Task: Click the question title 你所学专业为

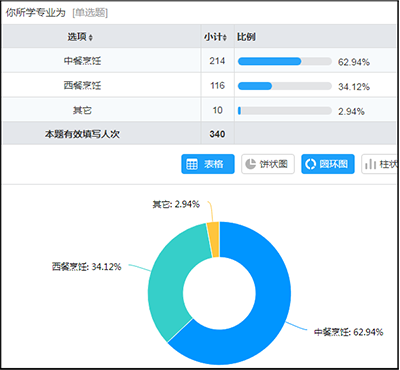Action: coord(35,13)
